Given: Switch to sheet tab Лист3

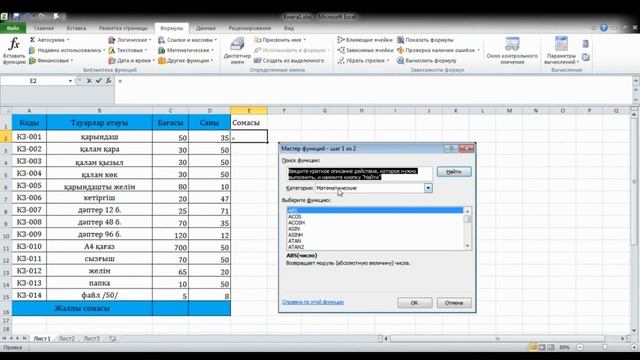Looking at the screenshot, I should [x=91, y=339].
